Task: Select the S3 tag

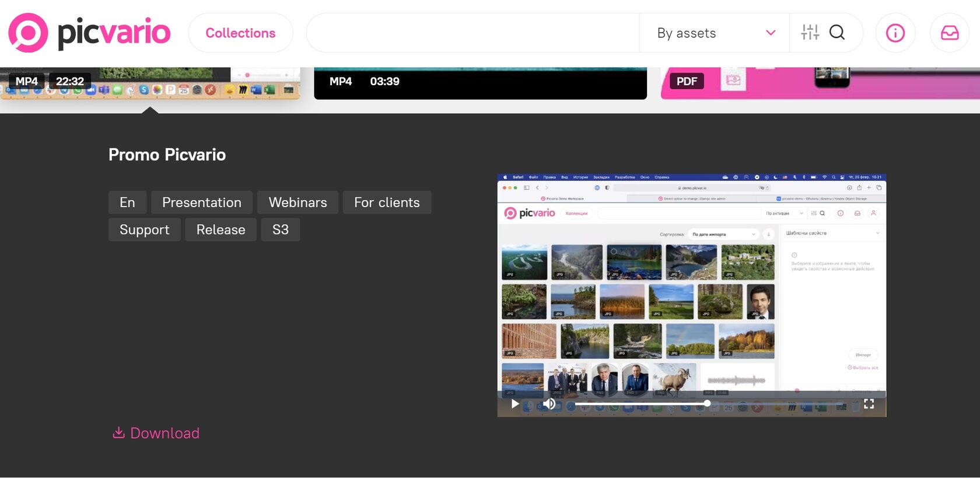Action: 280,230
